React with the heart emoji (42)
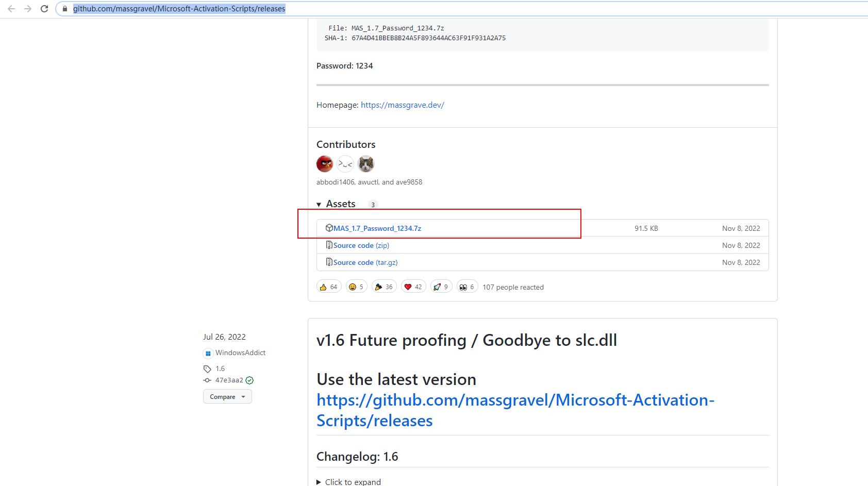 (x=413, y=287)
